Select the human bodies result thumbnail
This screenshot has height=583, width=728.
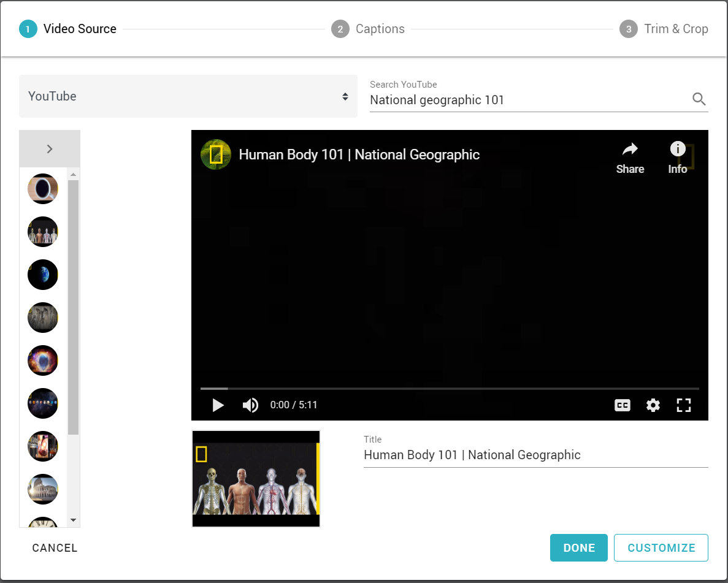point(43,232)
